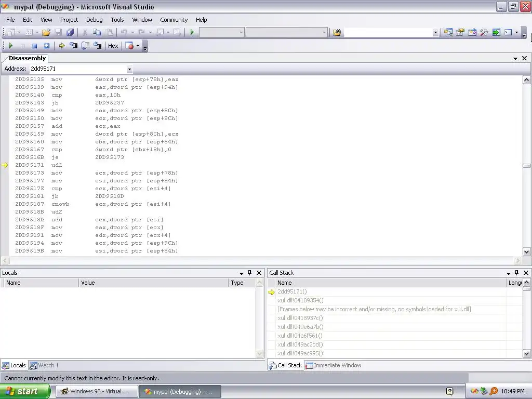Click the Step Into icon
This screenshot has height=399, width=532.
(x=74, y=46)
